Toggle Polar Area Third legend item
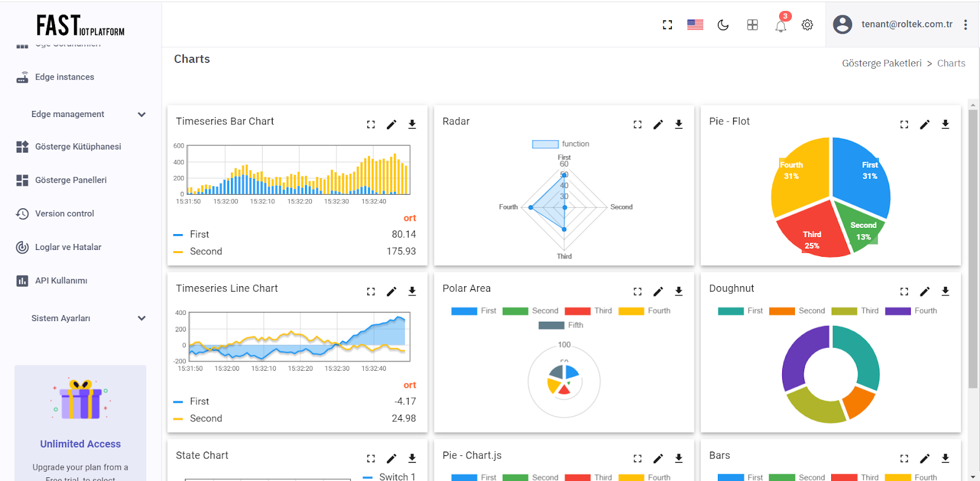The image size is (980, 481). [589, 311]
